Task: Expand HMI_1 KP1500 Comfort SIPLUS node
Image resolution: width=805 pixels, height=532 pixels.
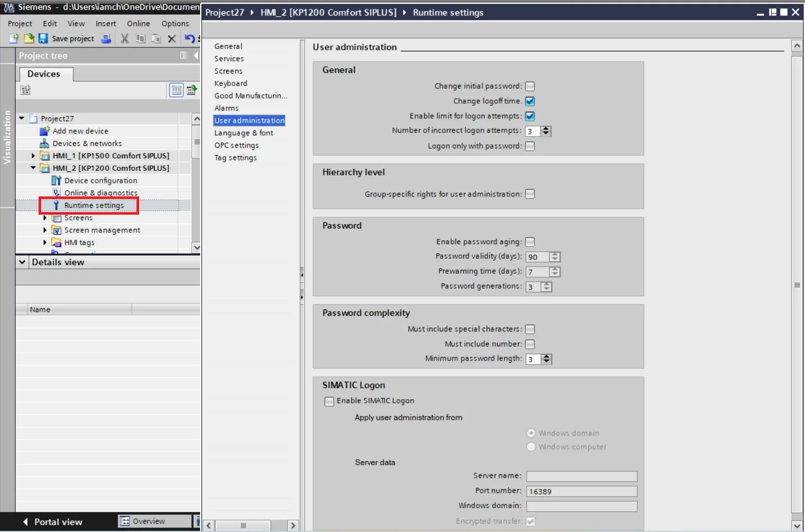Action: click(33, 155)
